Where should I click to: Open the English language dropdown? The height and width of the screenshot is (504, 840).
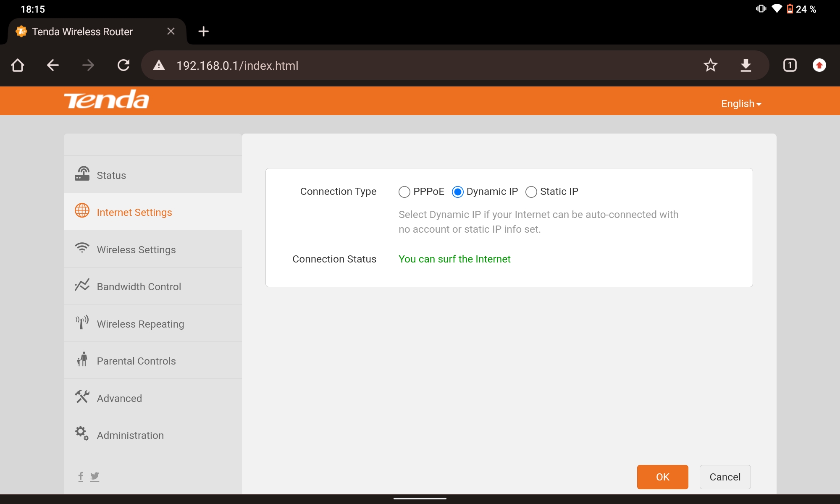741,104
